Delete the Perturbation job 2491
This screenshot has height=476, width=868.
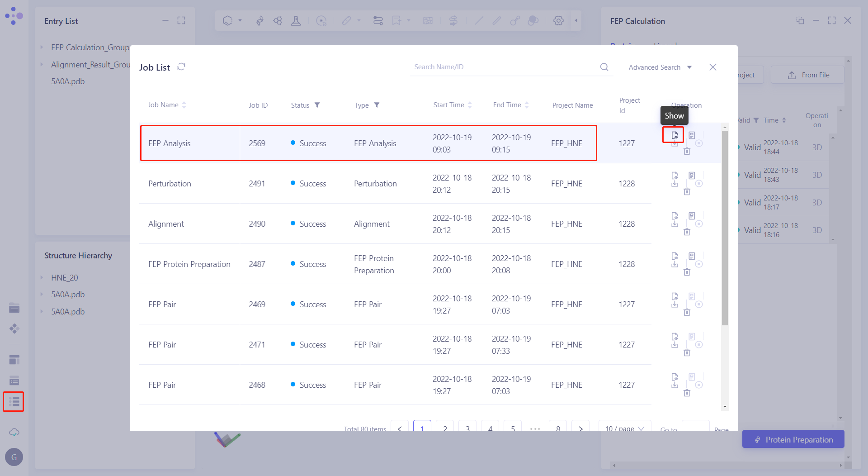pos(687,191)
